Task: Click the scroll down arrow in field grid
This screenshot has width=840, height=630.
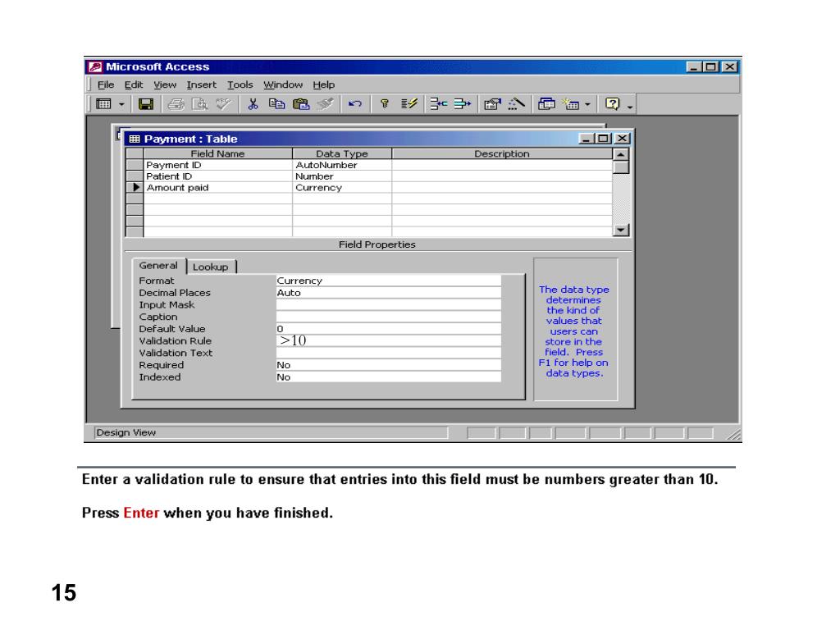Action: 621,231
